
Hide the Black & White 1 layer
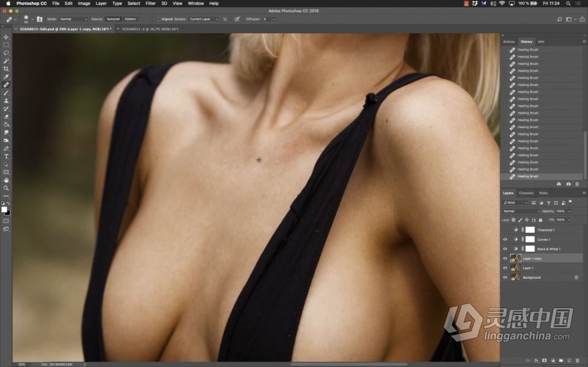(505, 249)
